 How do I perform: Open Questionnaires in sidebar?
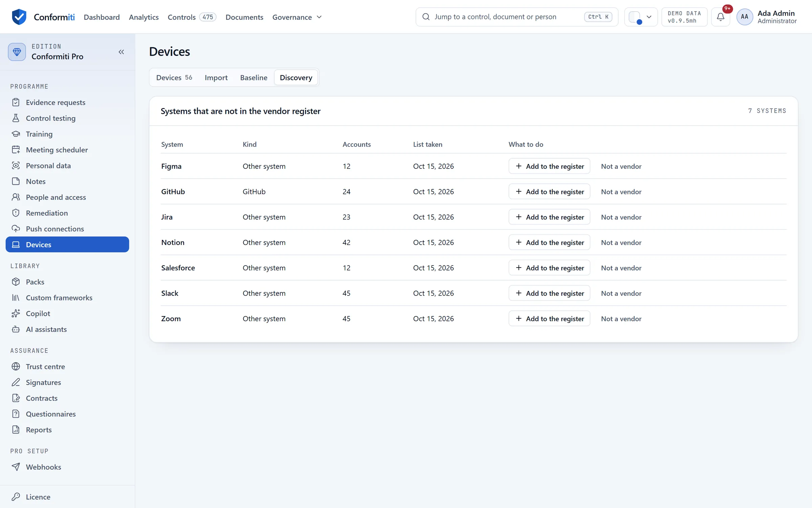(67, 414)
